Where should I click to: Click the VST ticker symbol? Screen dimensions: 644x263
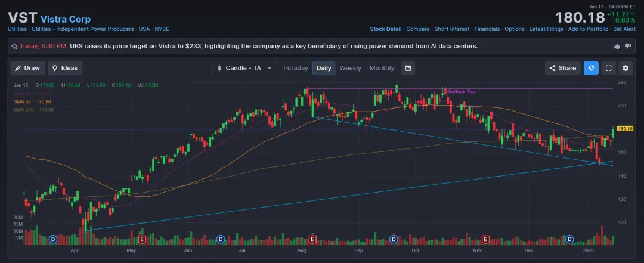pos(22,18)
